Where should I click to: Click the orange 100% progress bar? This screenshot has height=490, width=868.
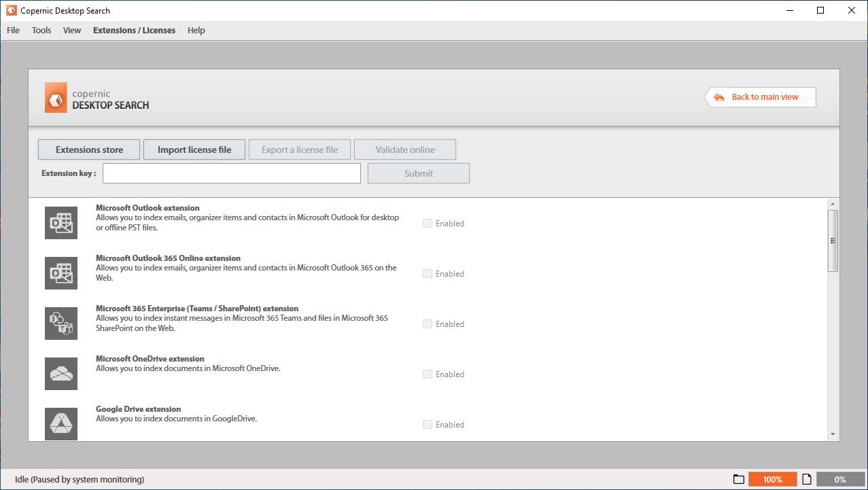[x=772, y=479]
